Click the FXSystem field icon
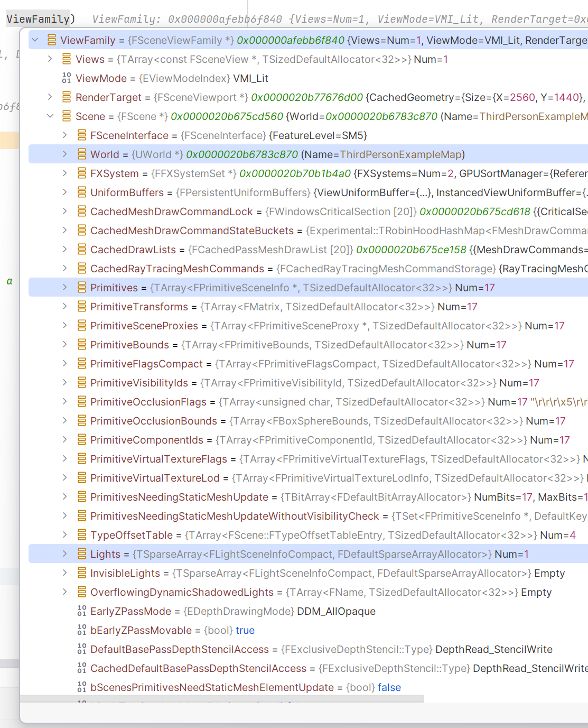Image resolution: width=588 pixels, height=728 pixels. [82, 173]
